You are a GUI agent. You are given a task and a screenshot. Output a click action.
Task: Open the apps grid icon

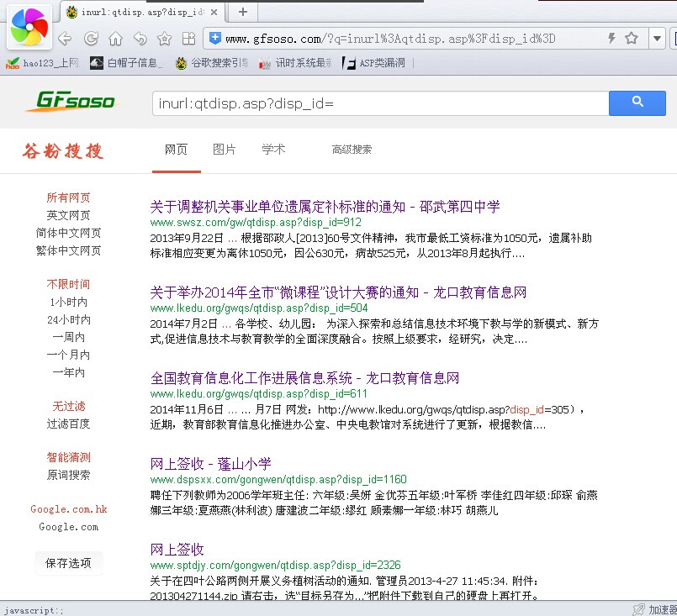tap(188, 39)
